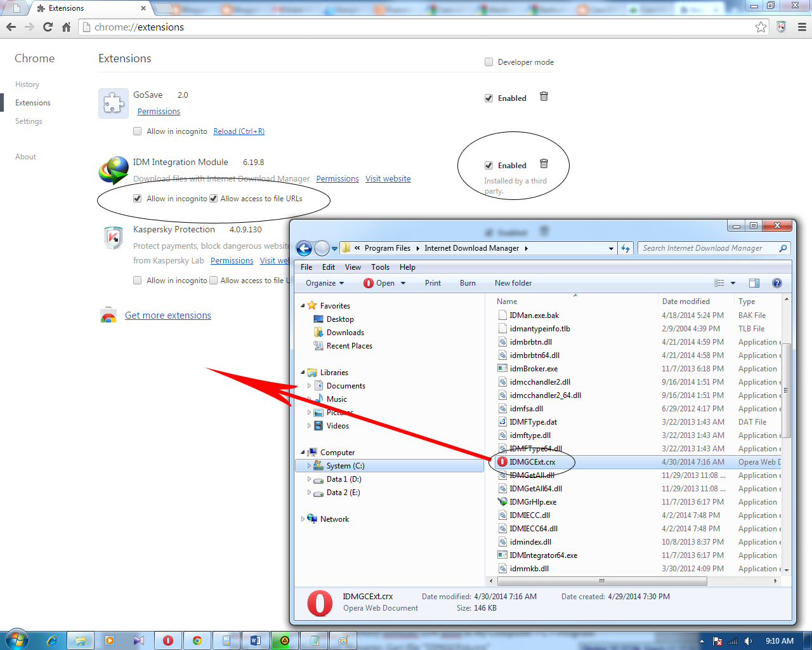Open the volume control in system tray
Image resolution: width=812 pixels, height=650 pixels.
pos(749,641)
